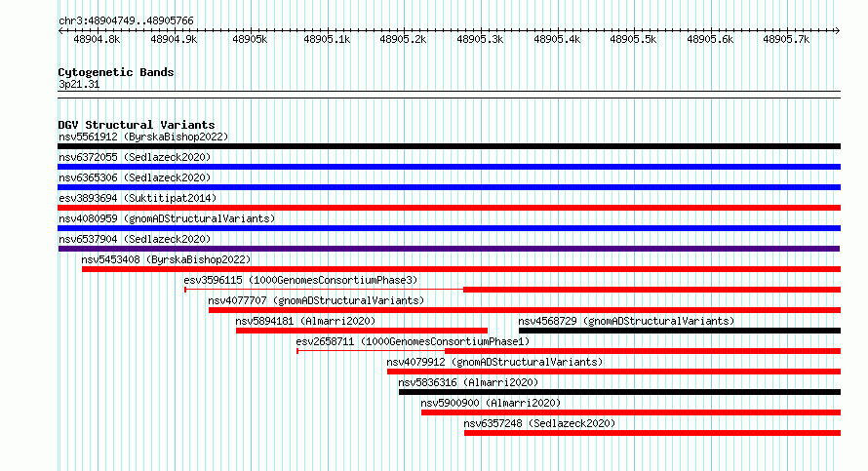
Task: Select the black bar of nsv5836316
Action: pyautogui.click(x=619, y=392)
